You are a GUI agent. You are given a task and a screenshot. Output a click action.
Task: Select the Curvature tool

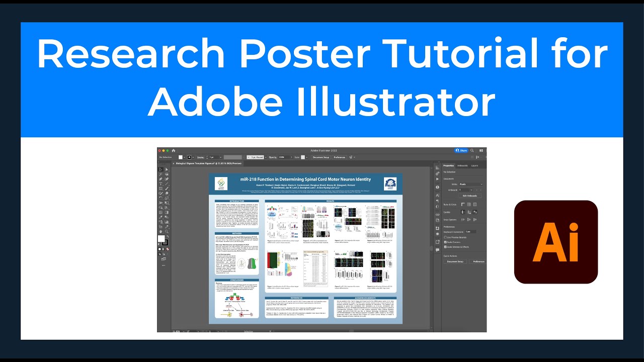pyautogui.click(x=167, y=179)
